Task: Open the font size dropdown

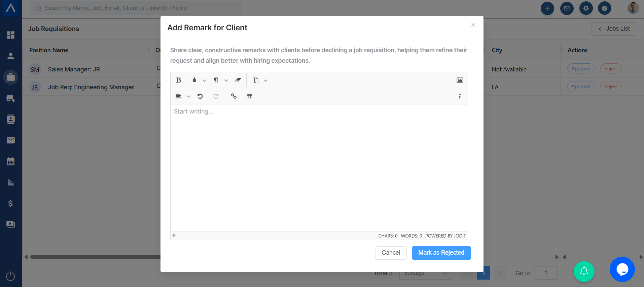Action: (x=265, y=81)
